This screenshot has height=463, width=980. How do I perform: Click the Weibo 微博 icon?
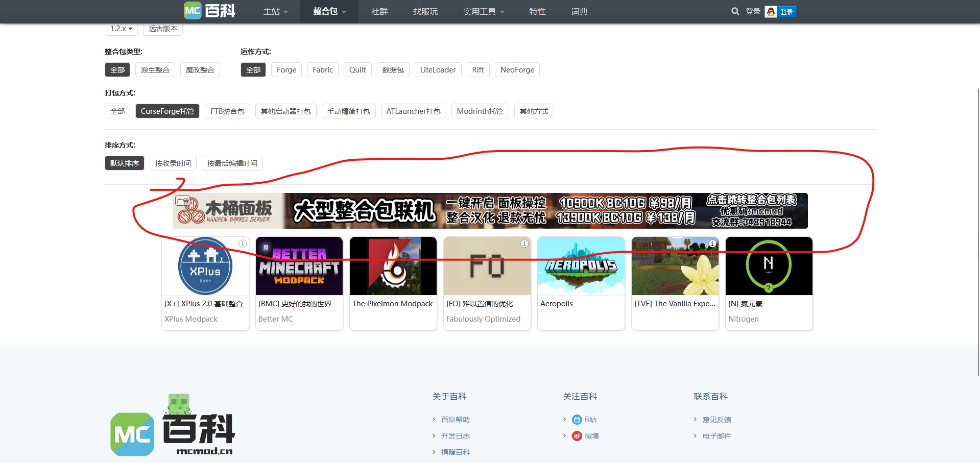tap(577, 436)
